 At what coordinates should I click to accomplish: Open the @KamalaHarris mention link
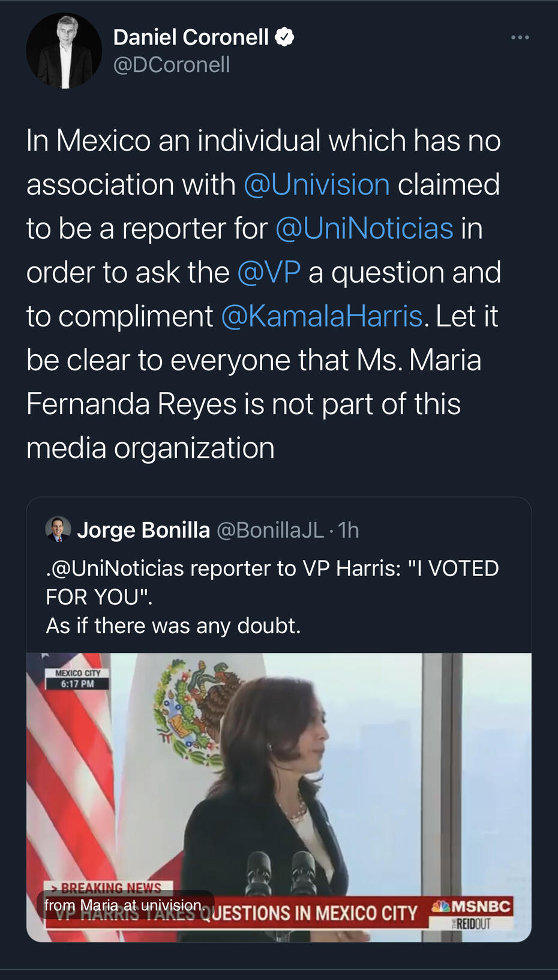click(x=322, y=316)
